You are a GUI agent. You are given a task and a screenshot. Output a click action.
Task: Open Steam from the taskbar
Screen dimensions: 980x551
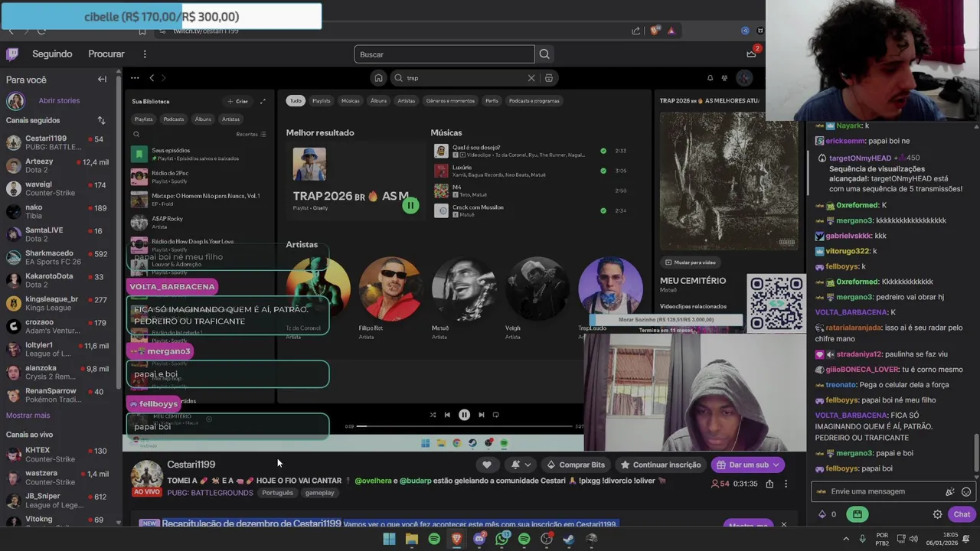(x=569, y=539)
